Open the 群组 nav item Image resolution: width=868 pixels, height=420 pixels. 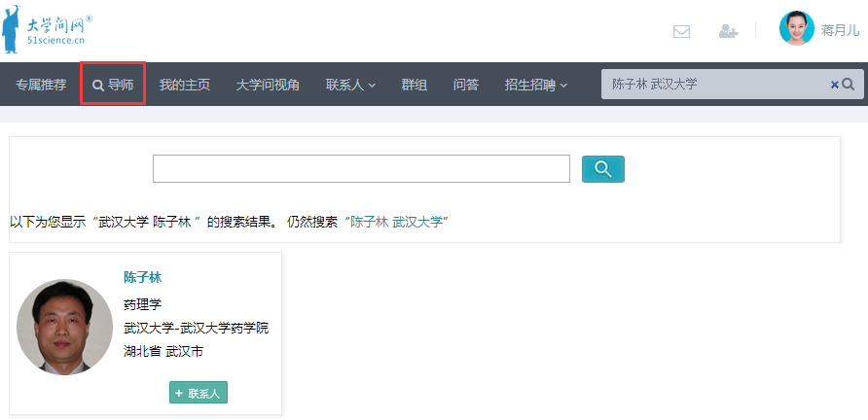click(415, 85)
